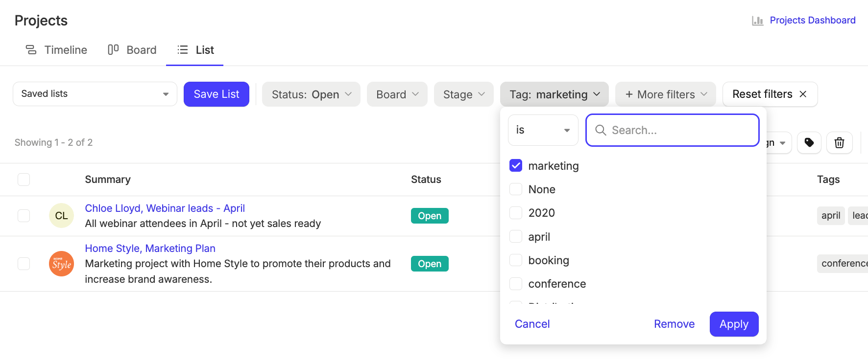Click the tag icon button
This screenshot has height=363, width=868.
point(809,143)
